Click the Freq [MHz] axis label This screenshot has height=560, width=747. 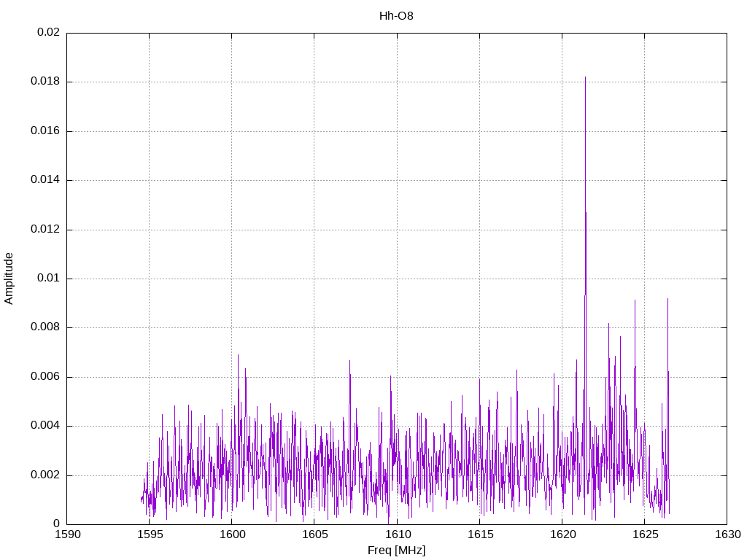pyautogui.click(x=396, y=551)
